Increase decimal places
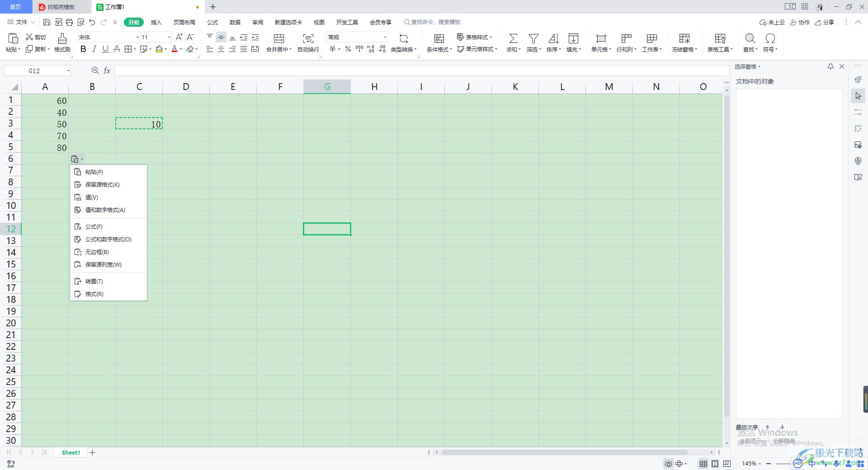Image resolution: width=868 pixels, height=470 pixels. 371,49
